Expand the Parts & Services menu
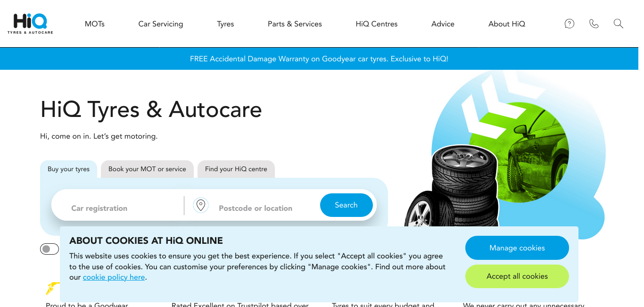This screenshot has height=307, width=644. coord(295,24)
